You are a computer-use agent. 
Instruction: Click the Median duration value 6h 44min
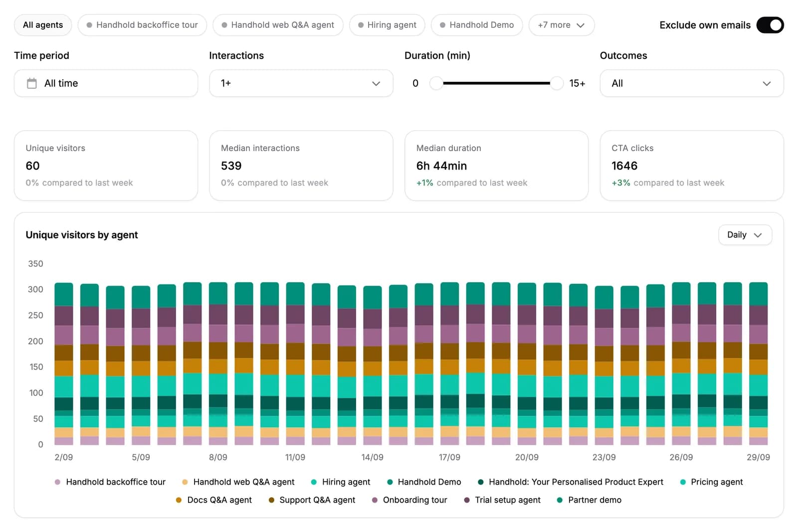(441, 166)
